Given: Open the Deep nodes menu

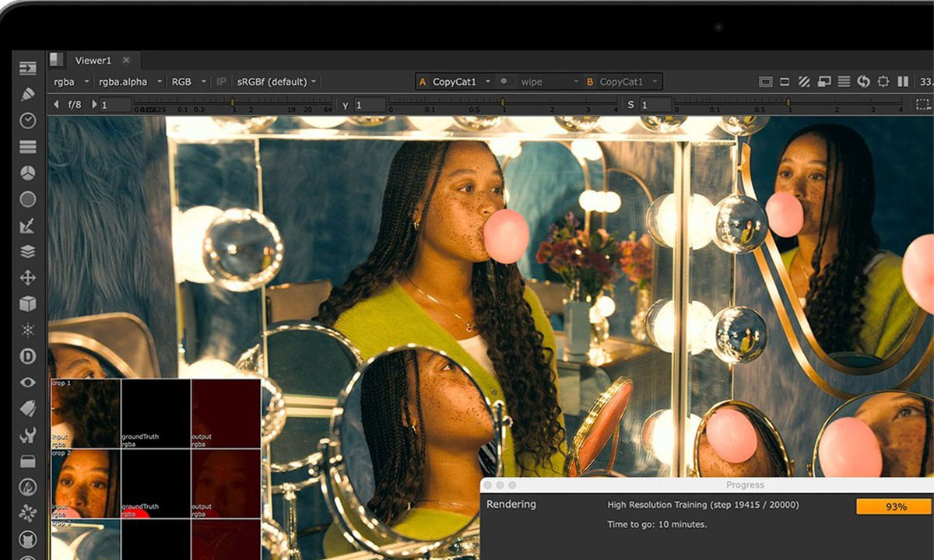Looking at the screenshot, I should click(28, 356).
